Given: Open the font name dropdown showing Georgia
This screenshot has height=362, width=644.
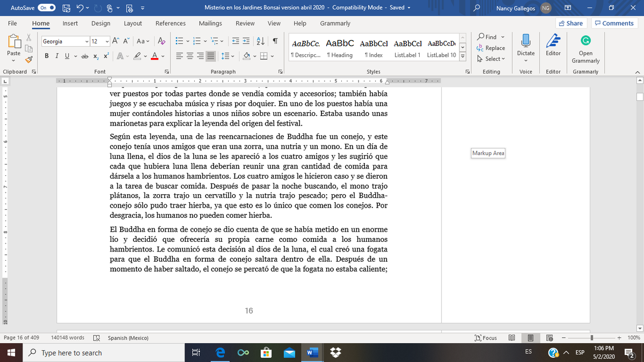Looking at the screenshot, I should [x=87, y=41].
